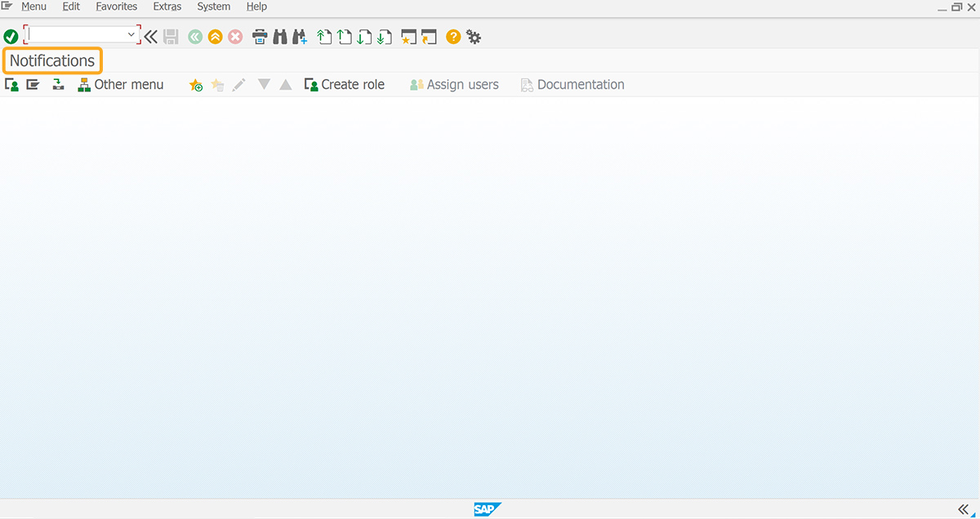Click the red Cancel icon

[235, 37]
